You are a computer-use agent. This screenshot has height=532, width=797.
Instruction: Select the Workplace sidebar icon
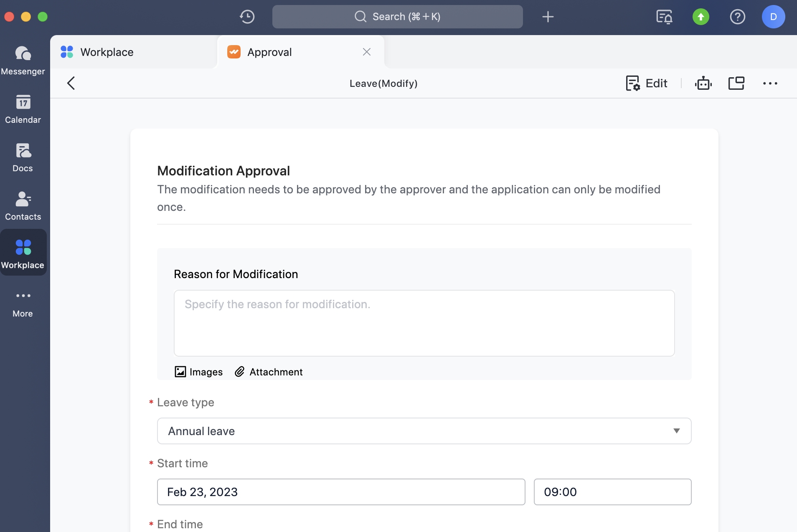pos(23,253)
